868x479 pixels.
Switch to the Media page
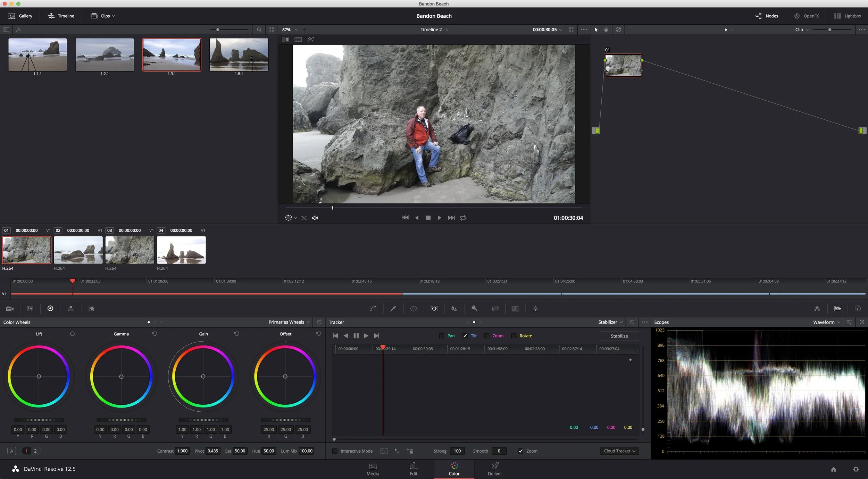pyautogui.click(x=373, y=469)
